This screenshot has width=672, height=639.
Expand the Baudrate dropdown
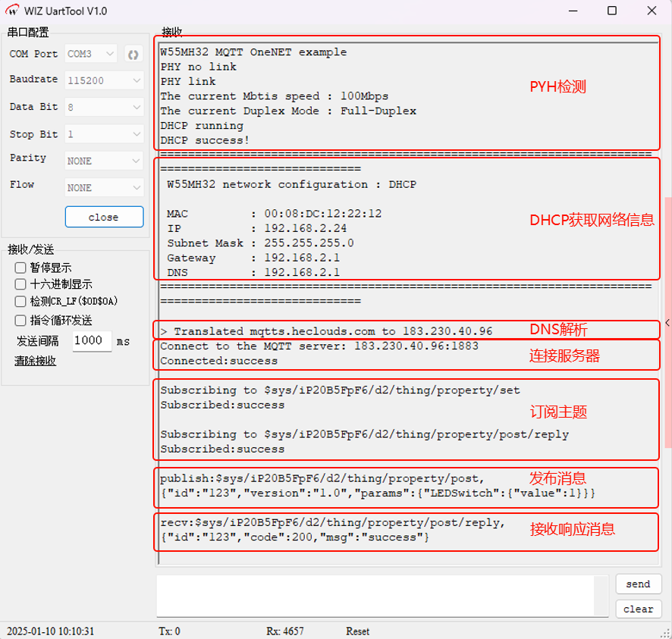click(x=104, y=80)
